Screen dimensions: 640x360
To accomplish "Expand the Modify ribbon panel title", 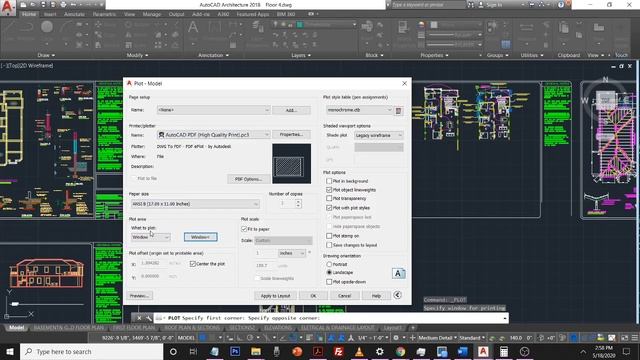I will click(x=137, y=55).
